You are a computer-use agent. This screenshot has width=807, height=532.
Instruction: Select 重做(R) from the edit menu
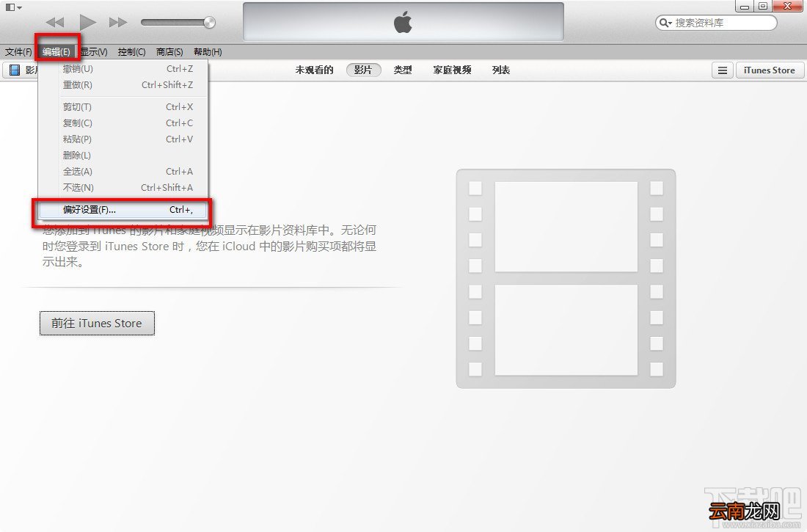click(x=123, y=85)
